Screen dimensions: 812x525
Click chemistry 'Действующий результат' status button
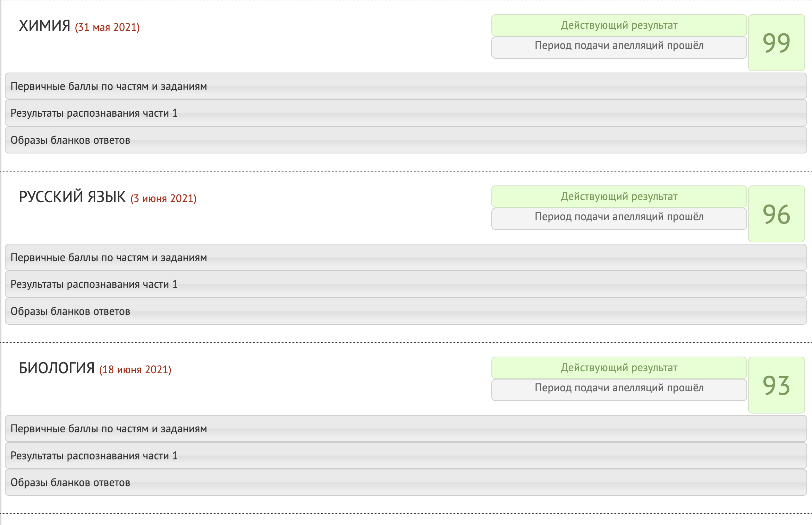(619, 25)
